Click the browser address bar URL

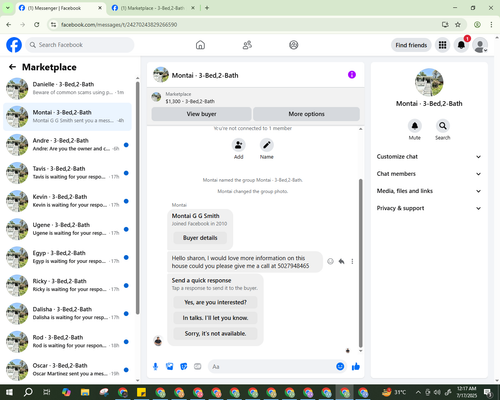click(x=119, y=25)
